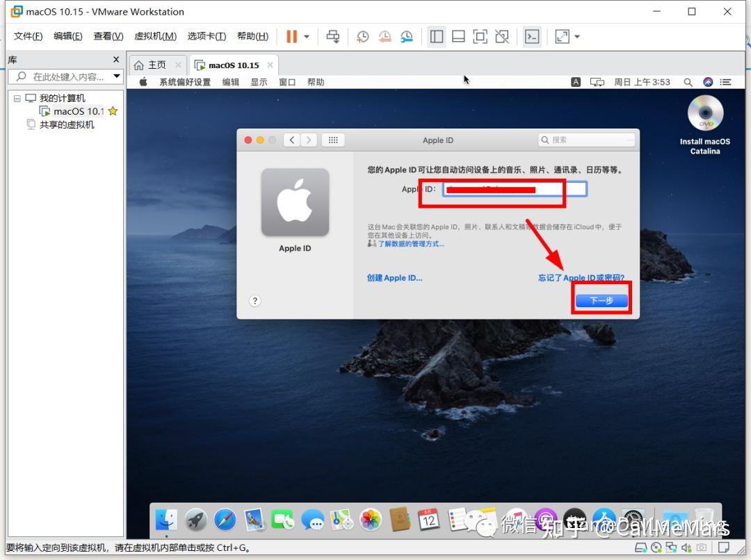Open Contacts from the Dock

pos(400,520)
